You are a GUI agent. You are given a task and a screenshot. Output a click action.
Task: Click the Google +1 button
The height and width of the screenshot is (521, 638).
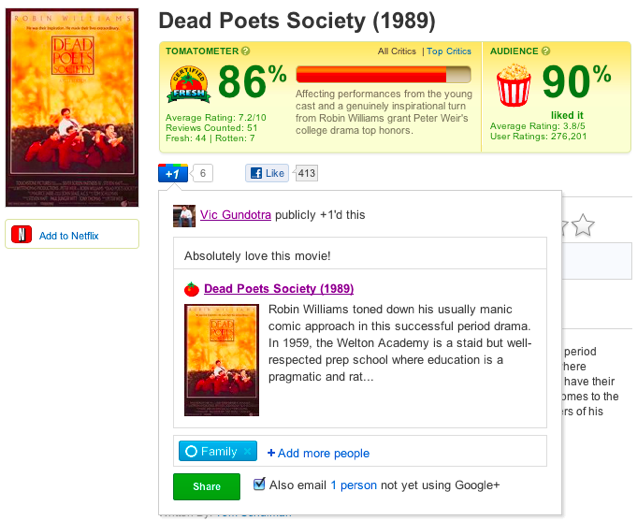click(172, 173)
